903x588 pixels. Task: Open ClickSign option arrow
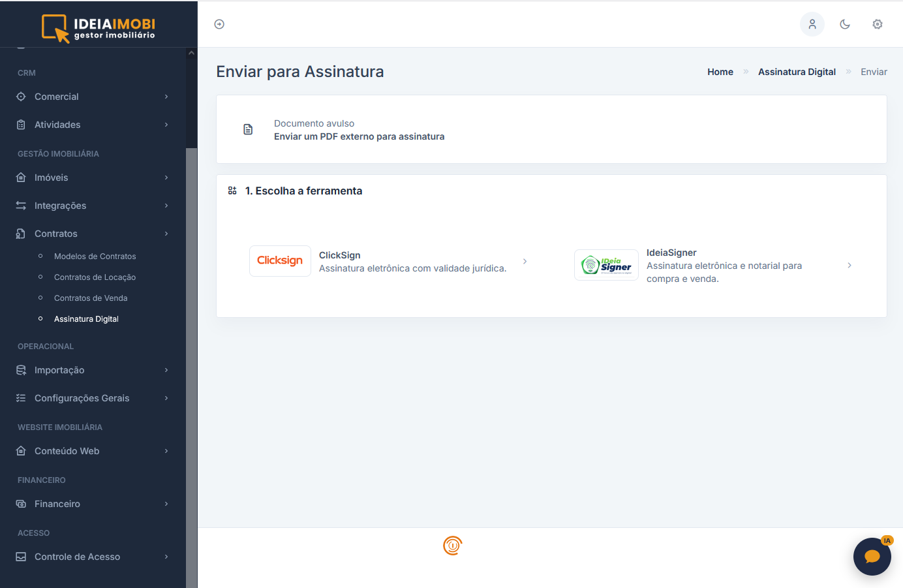click(x=525, y=261)
